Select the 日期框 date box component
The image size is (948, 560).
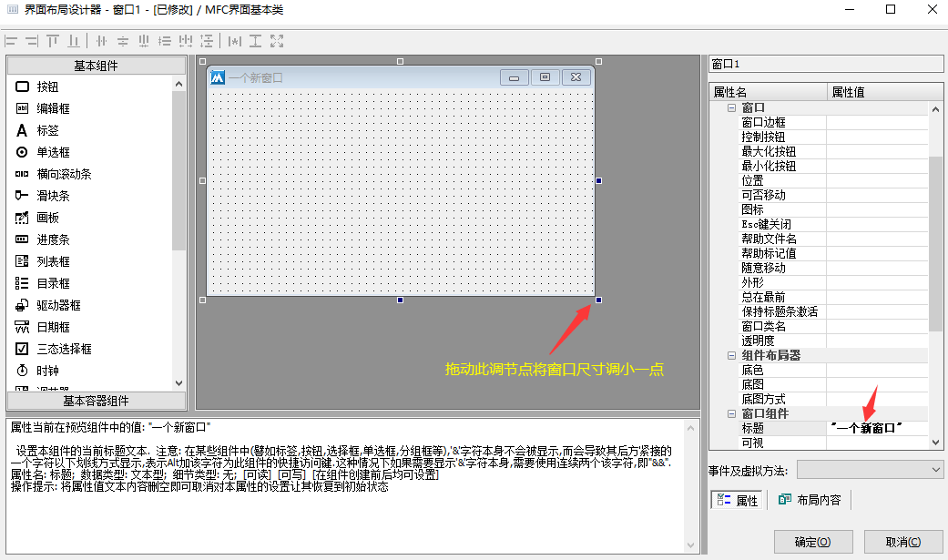pos(53,327)
